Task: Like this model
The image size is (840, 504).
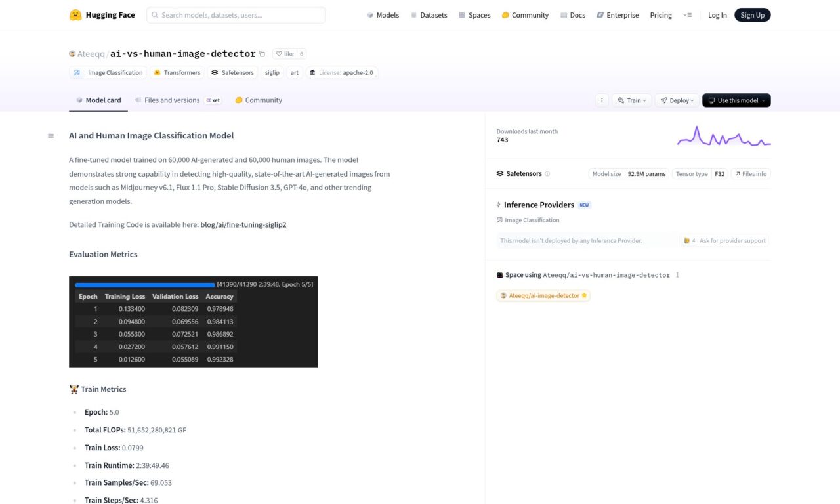Action: tap(285, 54)
